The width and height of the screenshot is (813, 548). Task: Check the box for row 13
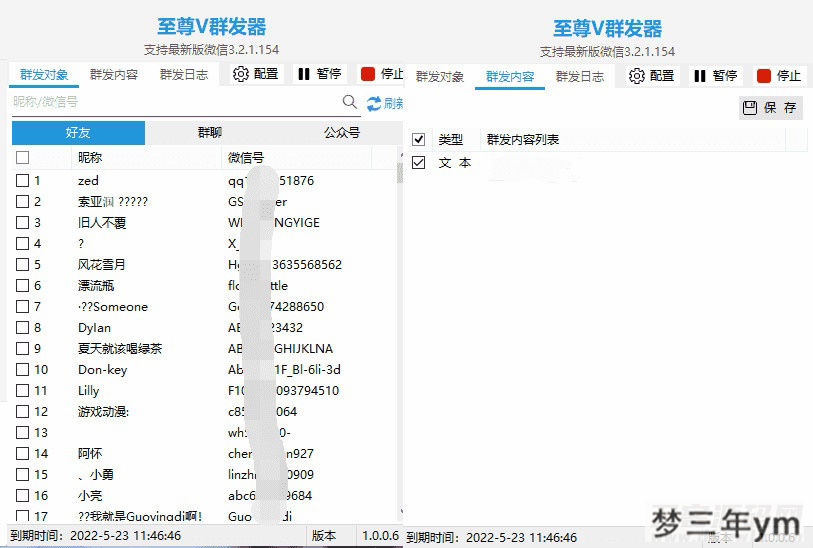pos(22,432)
